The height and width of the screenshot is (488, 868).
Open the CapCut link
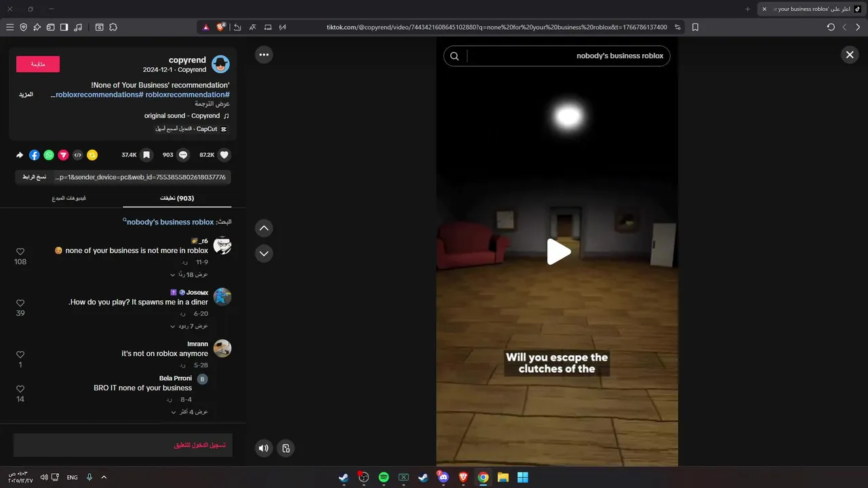pos(191,129)
